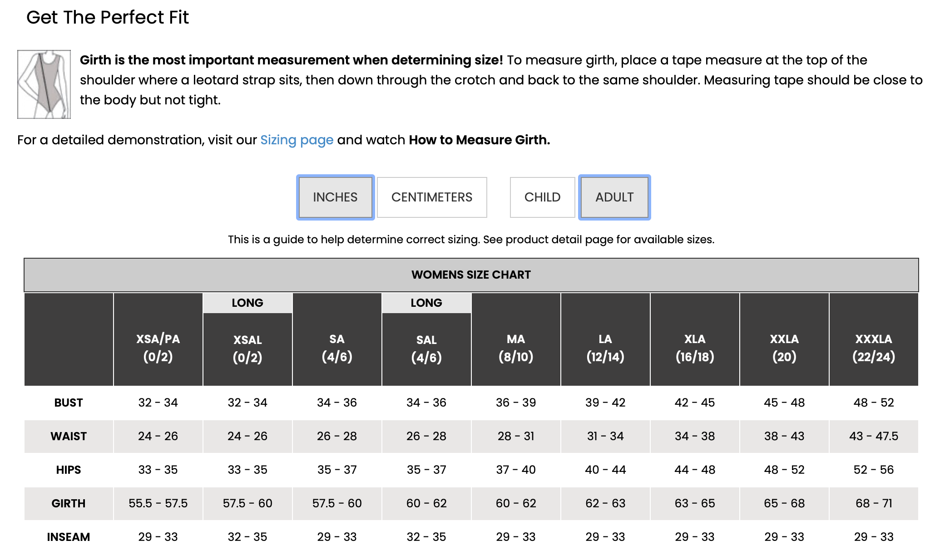Image resolution: width=930 pixels, height=560 pixels.
Task: Click the SAL (4/6) long size header
Action: click(x=426, y=349)
